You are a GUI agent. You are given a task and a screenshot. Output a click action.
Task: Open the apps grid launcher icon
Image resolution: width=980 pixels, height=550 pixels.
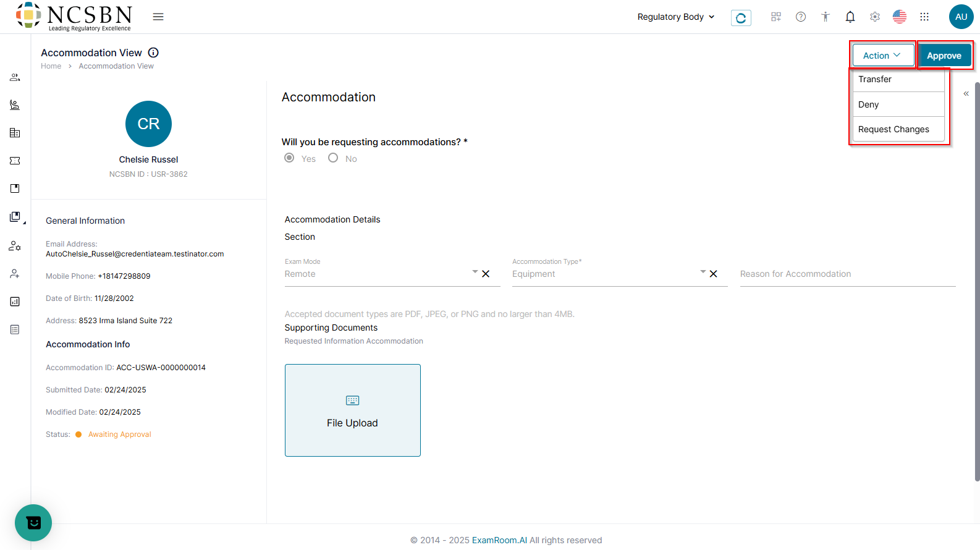924,17
